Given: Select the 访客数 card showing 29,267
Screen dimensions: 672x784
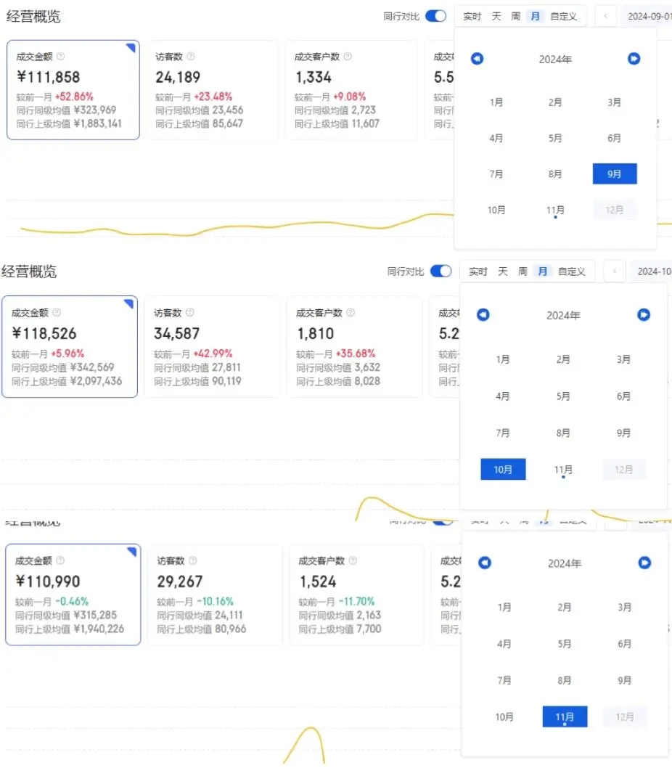Looking at the screenshot, I should [x=215, y=595].
